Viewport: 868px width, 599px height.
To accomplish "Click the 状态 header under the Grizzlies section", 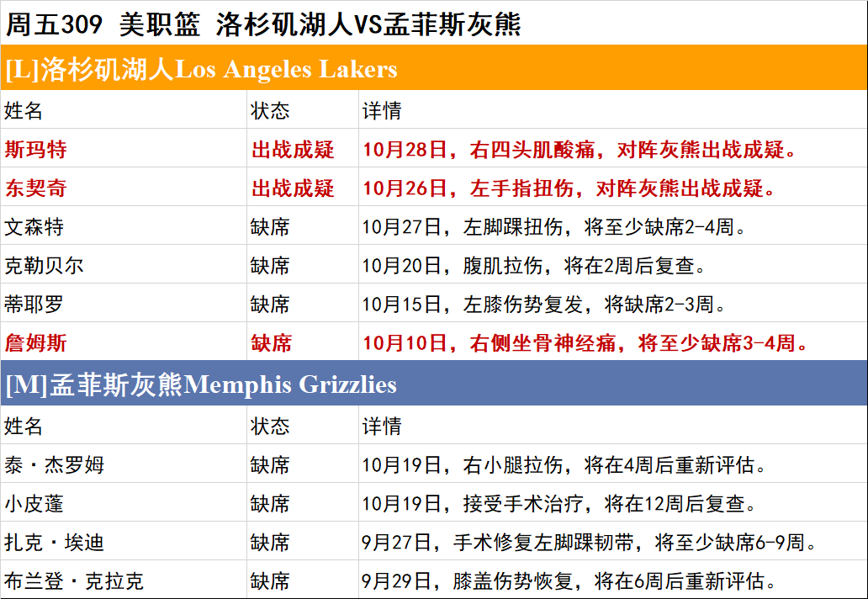I will point(270,427).
